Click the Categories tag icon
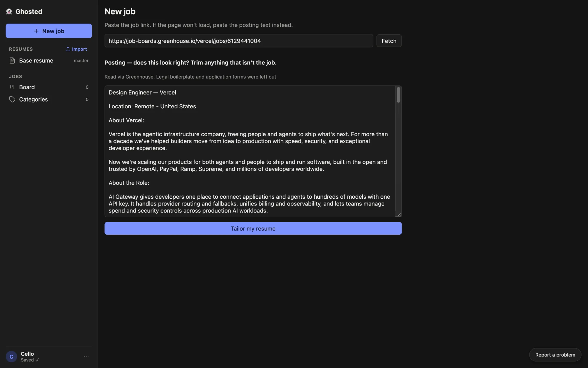Viewport: 588px width, 368px height. click(x=12, y=99)
